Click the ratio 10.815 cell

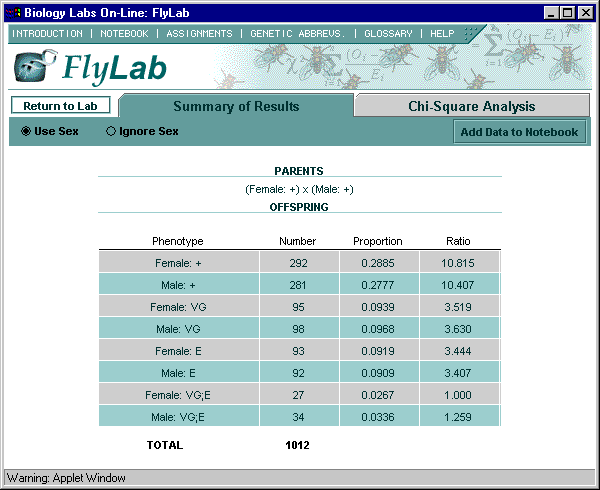click(460, 263)
